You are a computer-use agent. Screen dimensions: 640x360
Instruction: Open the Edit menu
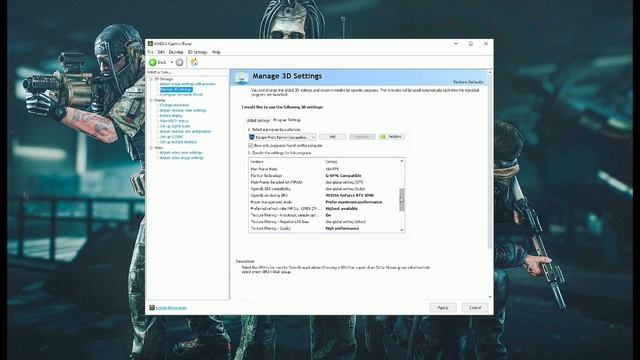click(161, 52)
